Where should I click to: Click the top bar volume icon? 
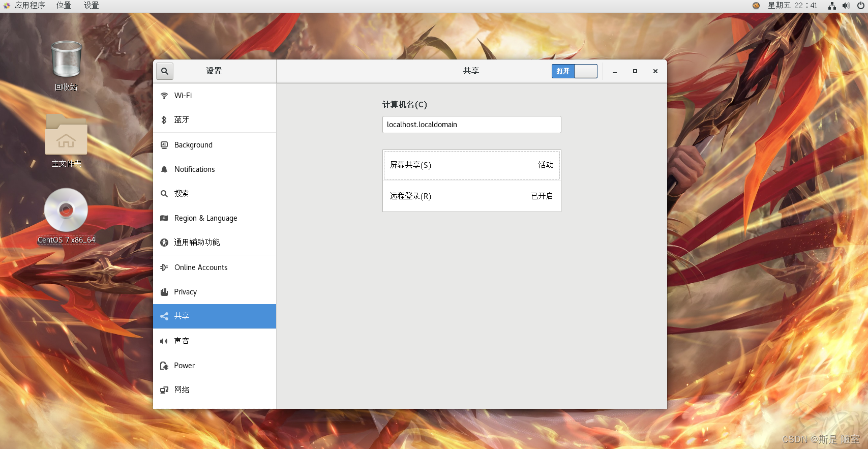pyautogui.click(x=846, y=6)
